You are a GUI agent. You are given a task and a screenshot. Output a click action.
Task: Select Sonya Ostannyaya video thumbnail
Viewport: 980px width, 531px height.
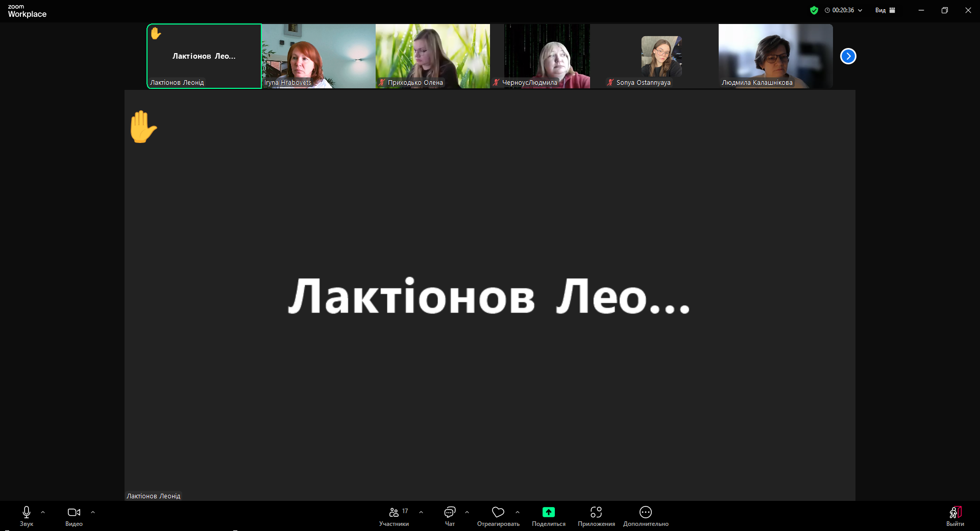click(x=661, y=56)
